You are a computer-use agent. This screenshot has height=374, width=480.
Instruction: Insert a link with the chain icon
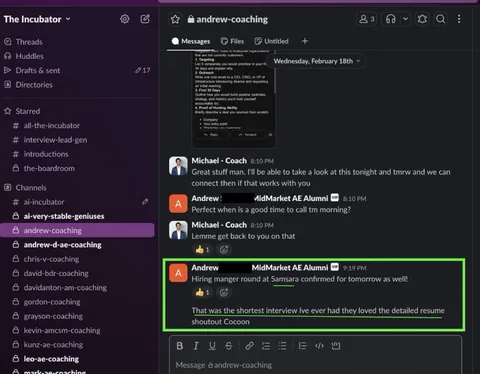(x=249, y=346)
